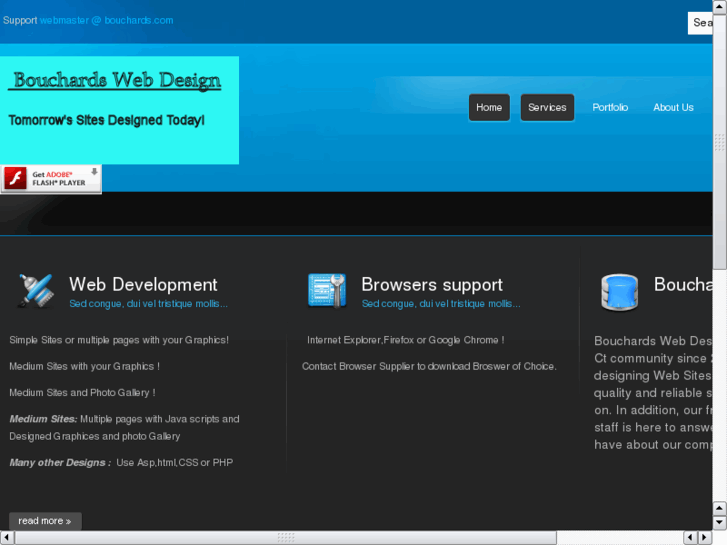Click the Get Adobe Flash Player badge
727x545 pixels.
tap(51, 179)
